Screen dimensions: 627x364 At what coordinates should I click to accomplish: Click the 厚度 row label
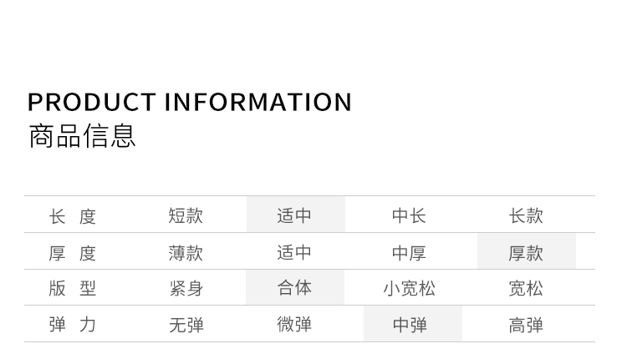point(73,252)
